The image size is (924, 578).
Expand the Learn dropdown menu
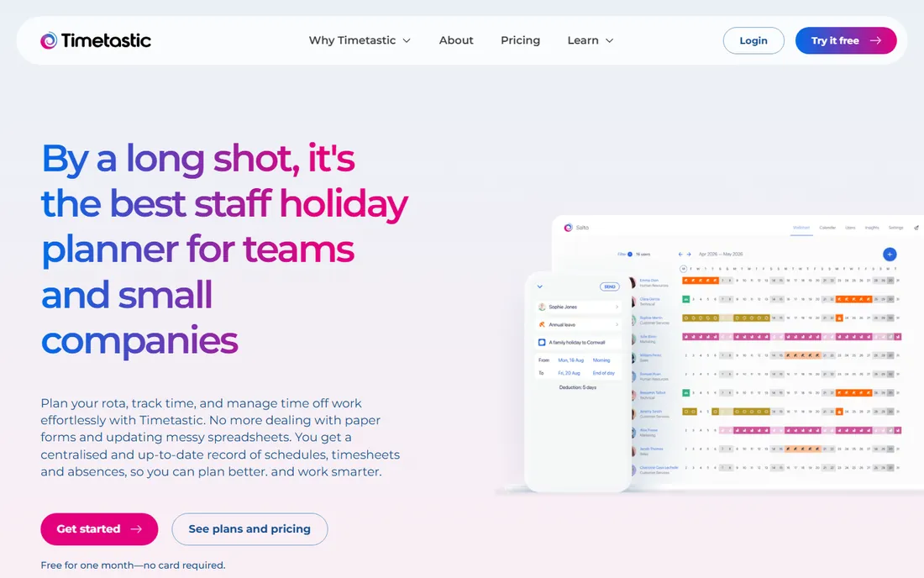point(591,40)
